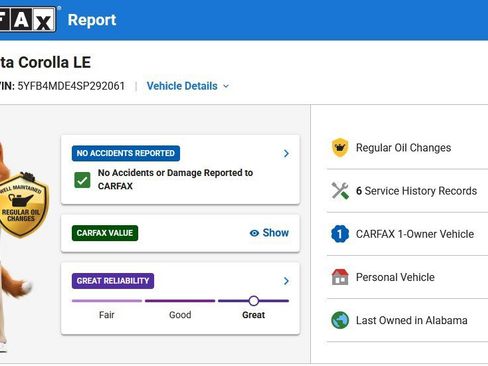The height and width of the screenshot is (366, 488).
Task: Click the chevron beside Vehicle Details
Action: [226, 86]
